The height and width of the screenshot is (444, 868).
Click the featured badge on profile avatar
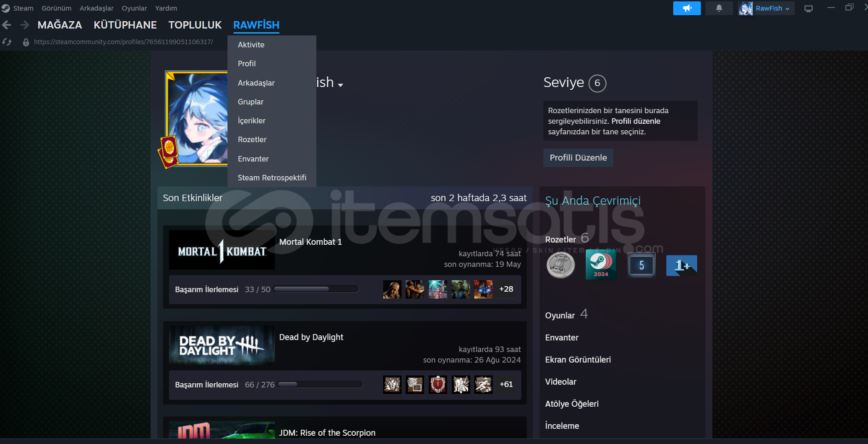169,151
